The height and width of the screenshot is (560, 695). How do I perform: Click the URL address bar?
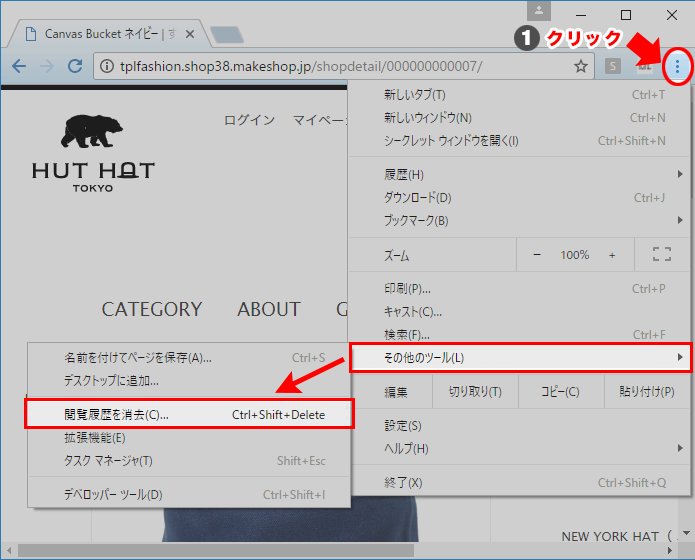point(344,67)
